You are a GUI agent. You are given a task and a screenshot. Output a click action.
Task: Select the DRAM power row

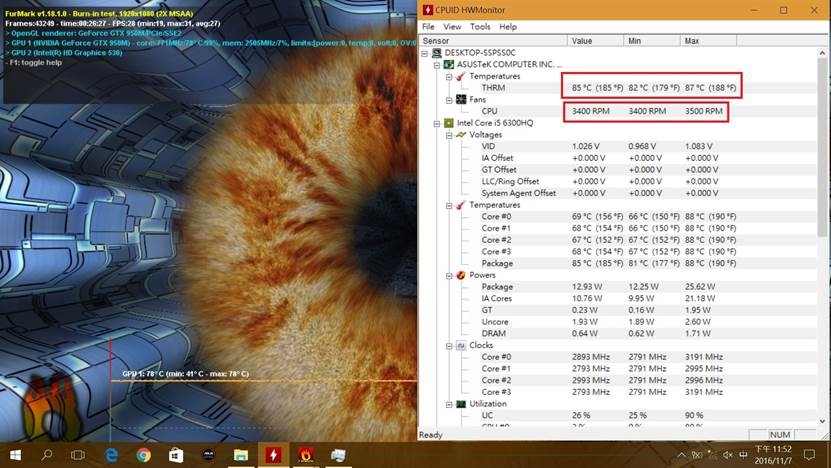click(618, 333)
